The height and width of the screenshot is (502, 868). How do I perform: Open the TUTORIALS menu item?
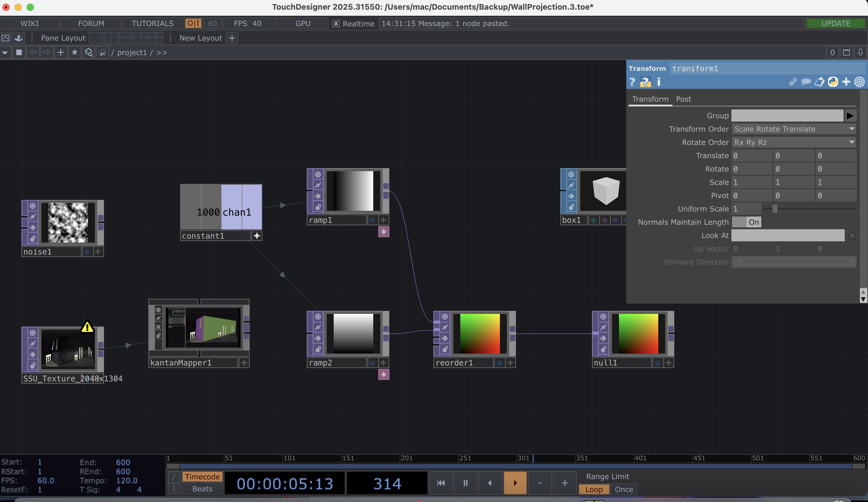tap(152, 23)
